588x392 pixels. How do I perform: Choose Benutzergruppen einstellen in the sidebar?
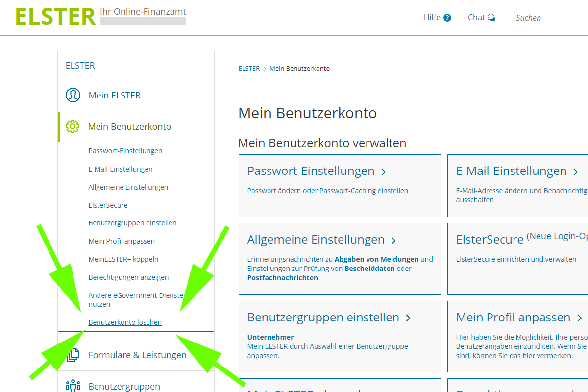(132, 223)
